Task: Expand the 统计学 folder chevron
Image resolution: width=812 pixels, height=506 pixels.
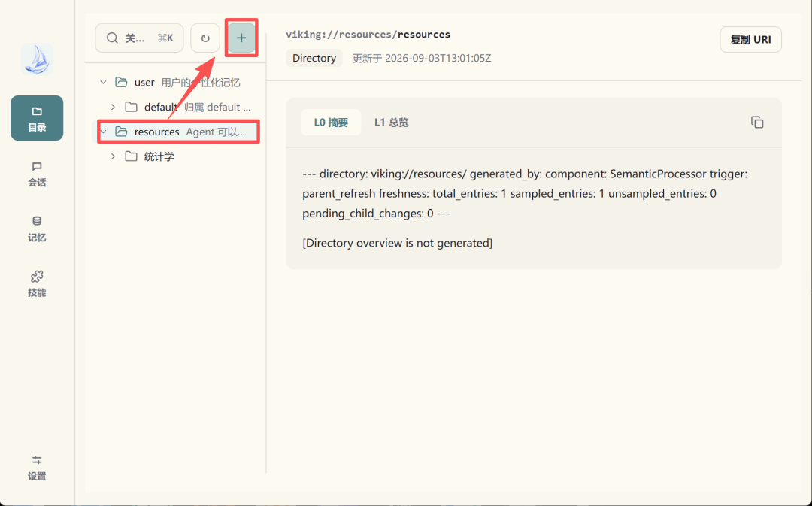Action: (x=113, y=156)
